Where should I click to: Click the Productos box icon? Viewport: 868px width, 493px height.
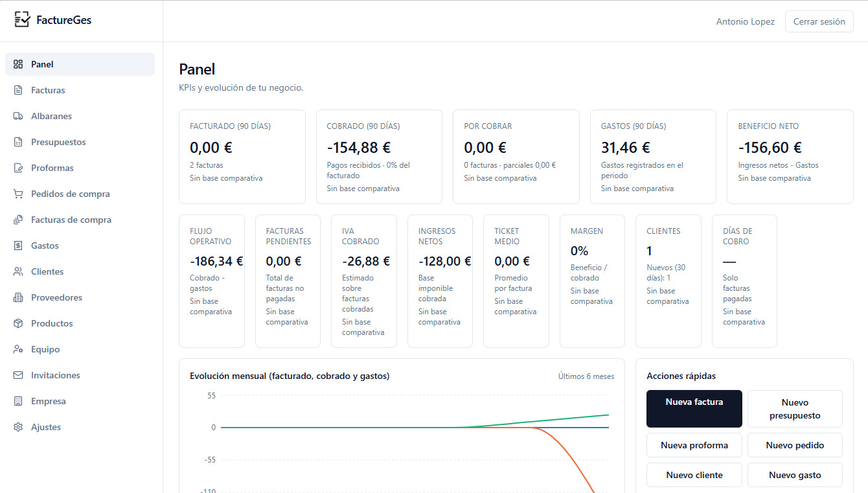tap(18, 323)
